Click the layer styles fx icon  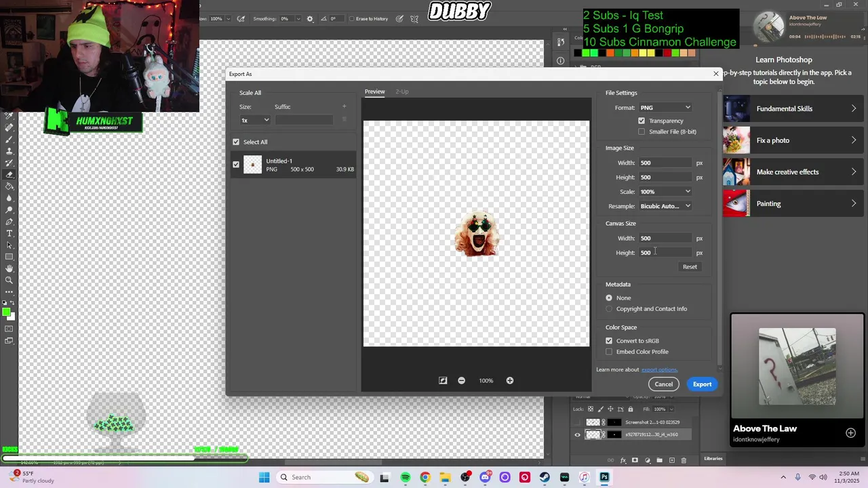click(623, 460)
